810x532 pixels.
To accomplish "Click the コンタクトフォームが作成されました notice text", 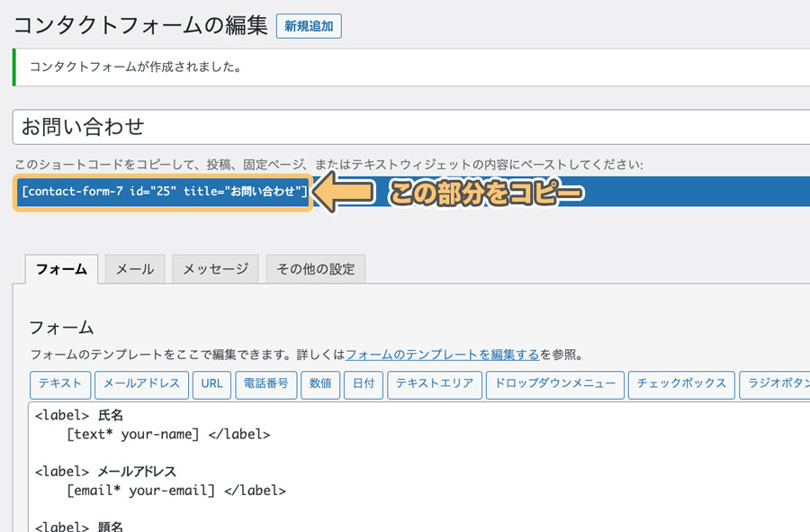I will [x=136, y=68].
